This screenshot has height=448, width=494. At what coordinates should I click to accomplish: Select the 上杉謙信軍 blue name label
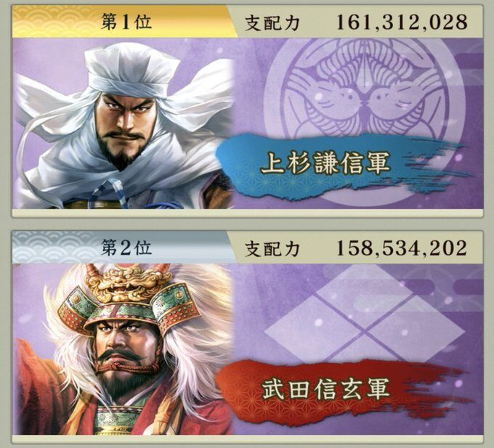[x=325, y=163]
